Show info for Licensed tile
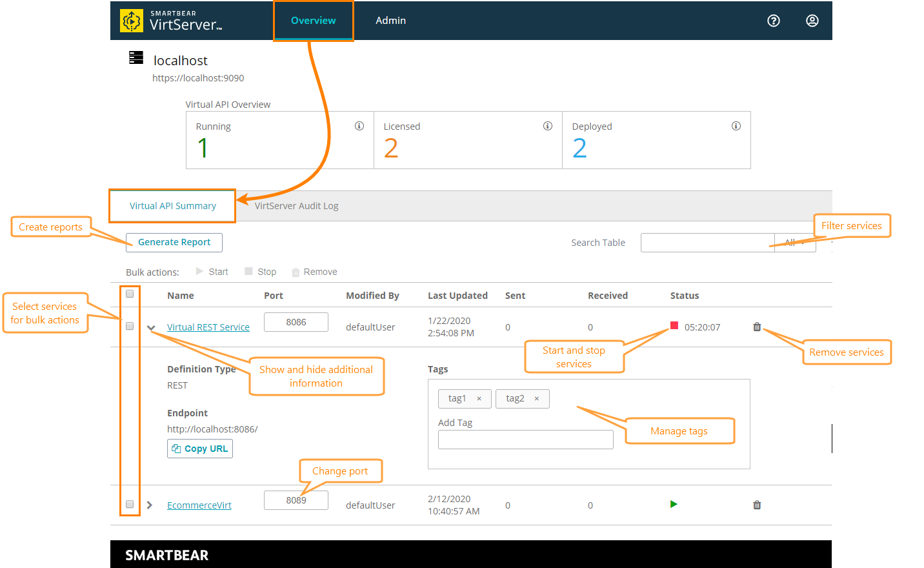This screenshot has width=924, height=568. tap(548, 126)
